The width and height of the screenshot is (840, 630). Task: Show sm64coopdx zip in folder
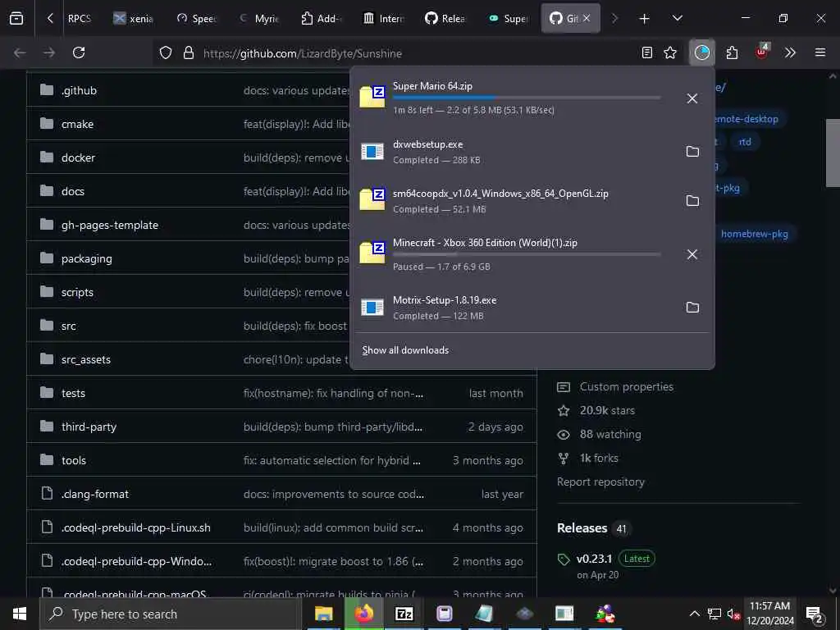click(x=692, y=201)
